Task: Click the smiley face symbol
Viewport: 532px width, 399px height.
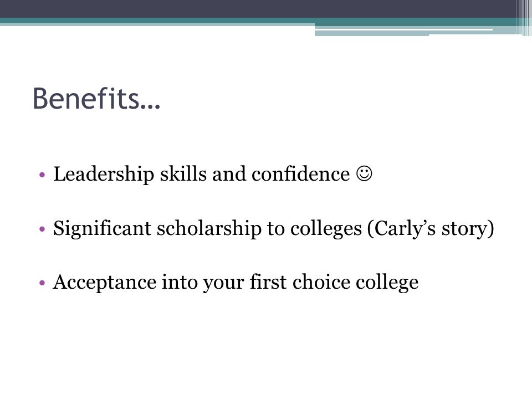Action: 364,173
